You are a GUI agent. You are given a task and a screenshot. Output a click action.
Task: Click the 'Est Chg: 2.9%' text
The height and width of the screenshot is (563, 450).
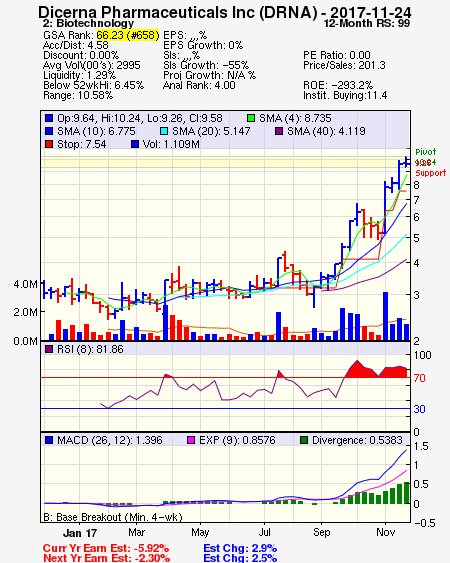[x=240, y=549]
